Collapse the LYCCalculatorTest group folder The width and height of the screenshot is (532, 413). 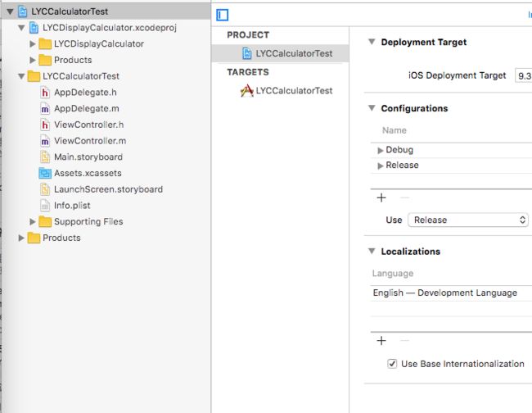click(21, 77)
